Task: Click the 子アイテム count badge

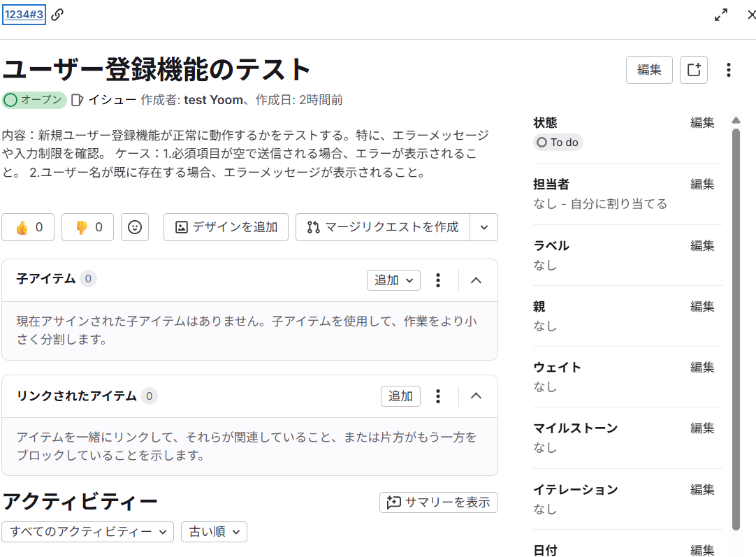Action: tap(88, 279)
